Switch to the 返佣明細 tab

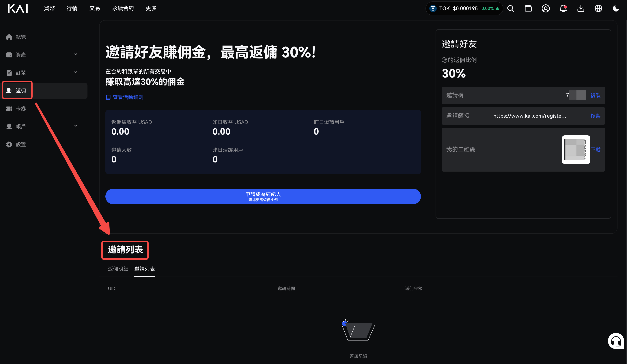[118, 269]
